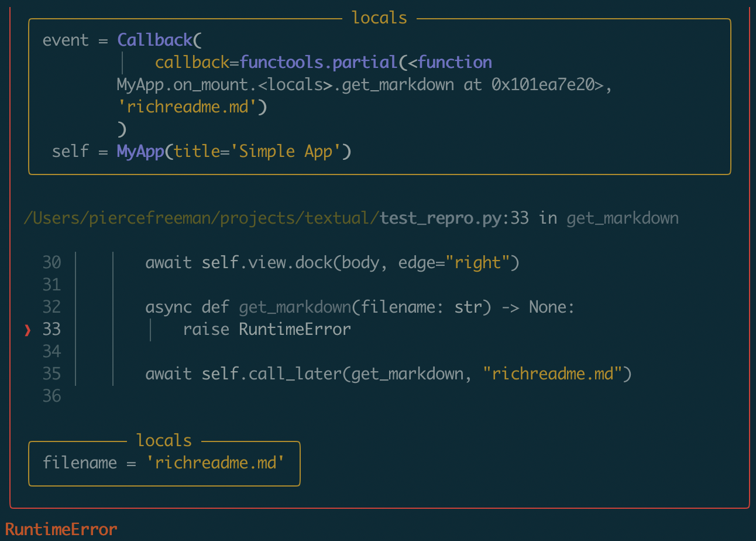This screenshot has width=756, height=541.
Task: Click the red error arrow at line 33
Action: [x=28, y=330]
